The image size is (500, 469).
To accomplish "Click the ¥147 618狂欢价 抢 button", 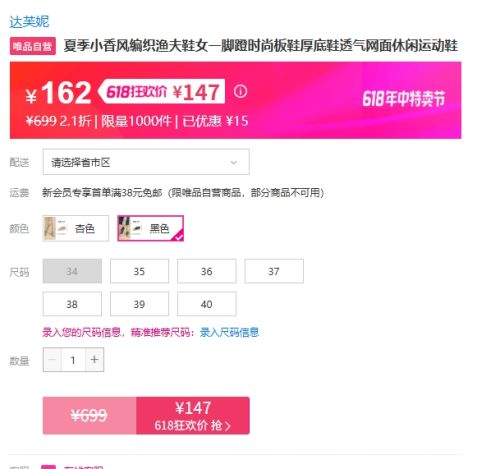I will (x=193, y=416).
